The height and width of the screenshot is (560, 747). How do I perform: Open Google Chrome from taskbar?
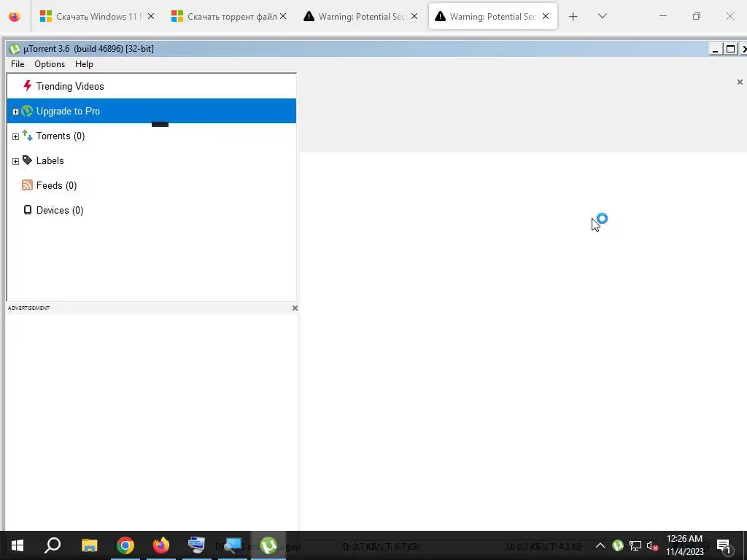[125, 545]
